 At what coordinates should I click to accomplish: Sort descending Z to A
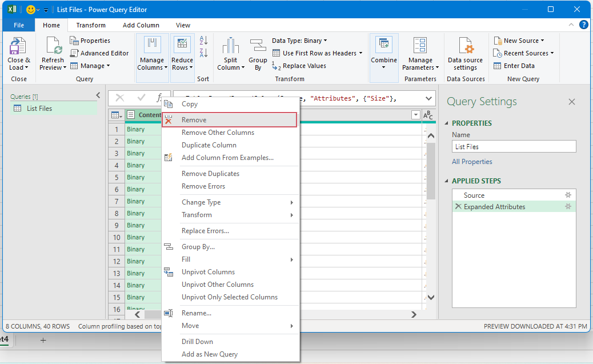click(x=203, y=53)
